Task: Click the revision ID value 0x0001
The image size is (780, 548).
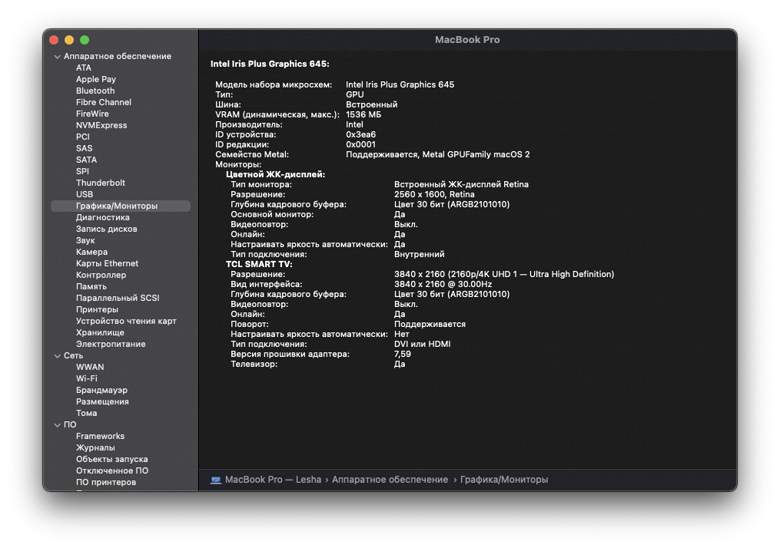Action: [361, 144]
